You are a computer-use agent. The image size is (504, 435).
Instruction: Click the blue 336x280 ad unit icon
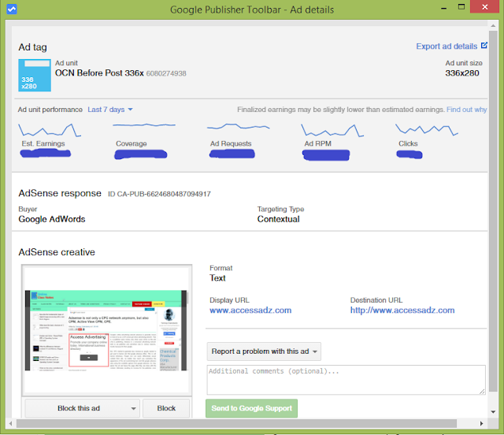coord(35,76)
